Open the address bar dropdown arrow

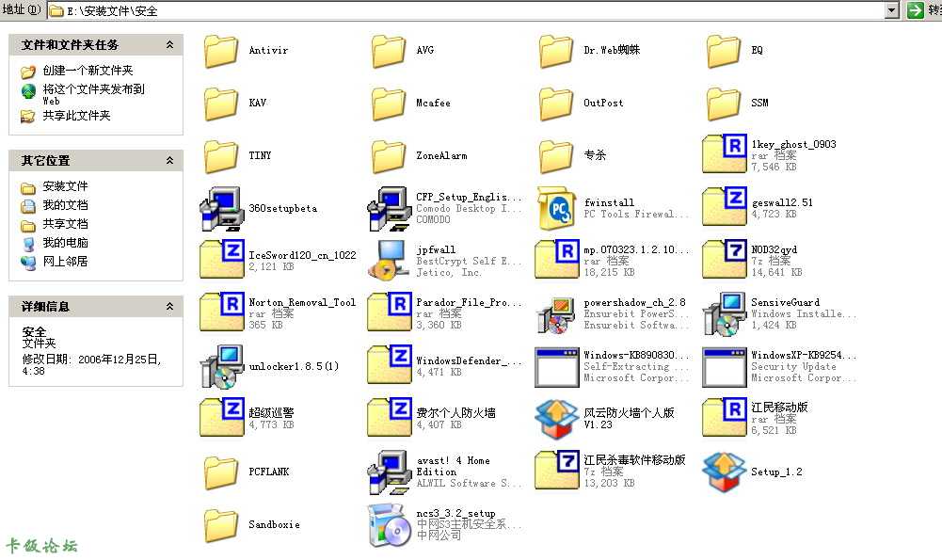(892, 10)
